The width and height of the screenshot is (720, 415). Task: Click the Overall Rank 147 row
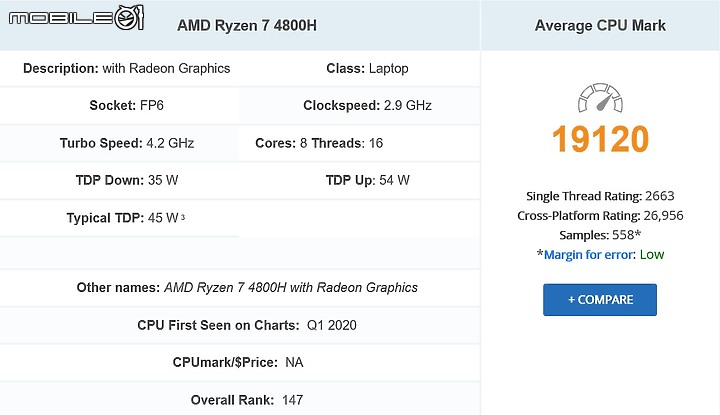tap(240, 400)
